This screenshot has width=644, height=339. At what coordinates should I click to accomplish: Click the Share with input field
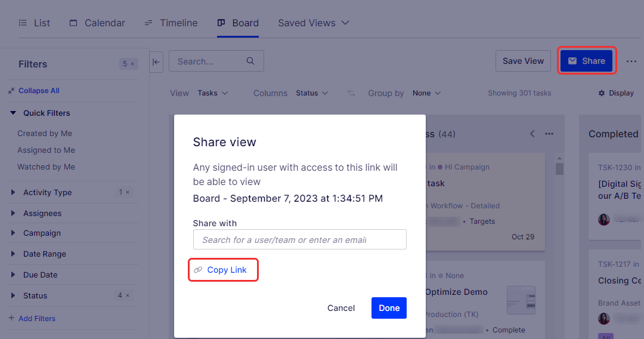pyautogui.click(x=300, y=239)
